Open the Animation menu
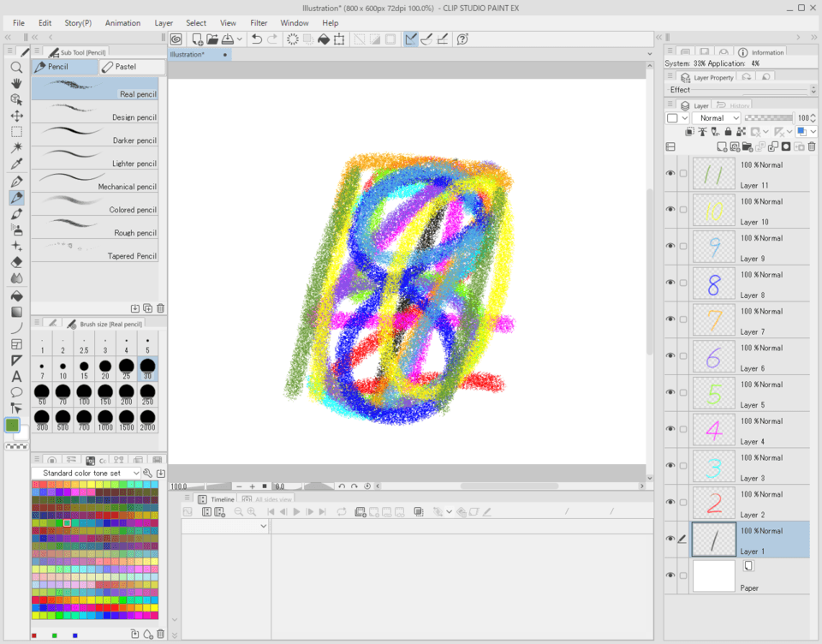 [x=122, y=22]
